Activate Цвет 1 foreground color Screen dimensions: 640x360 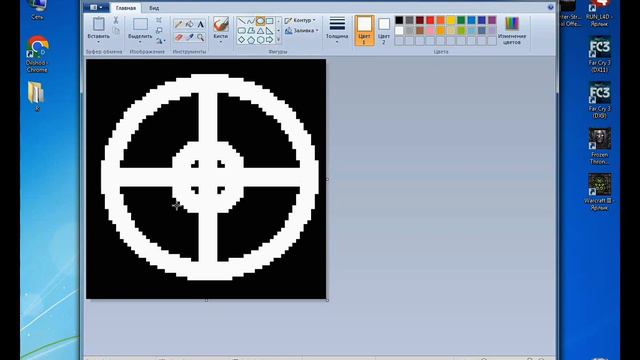(364, 31)
